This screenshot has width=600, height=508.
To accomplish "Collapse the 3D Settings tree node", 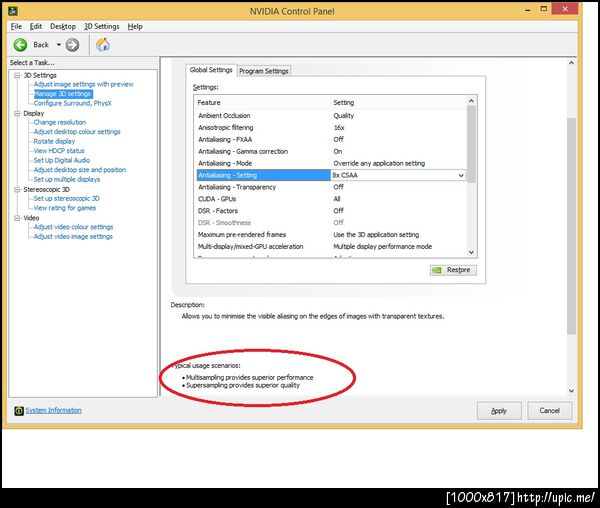I will [x=17, y=75].
